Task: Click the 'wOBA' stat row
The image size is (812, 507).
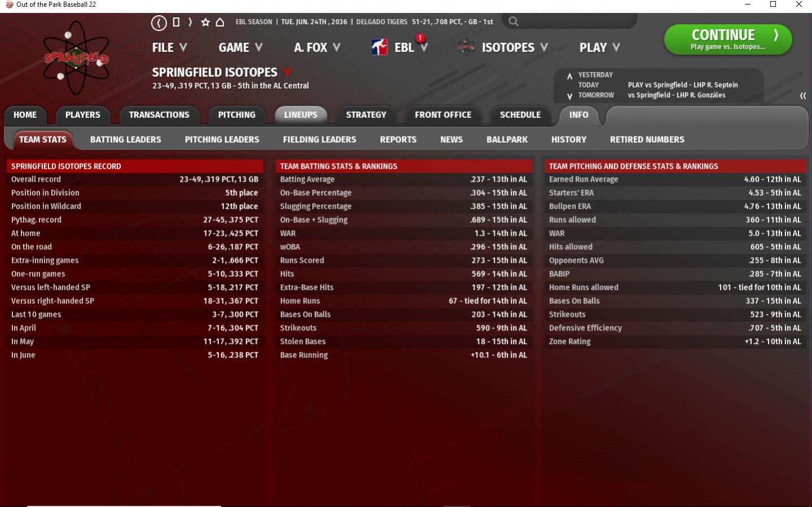Action: coord(404,247)
